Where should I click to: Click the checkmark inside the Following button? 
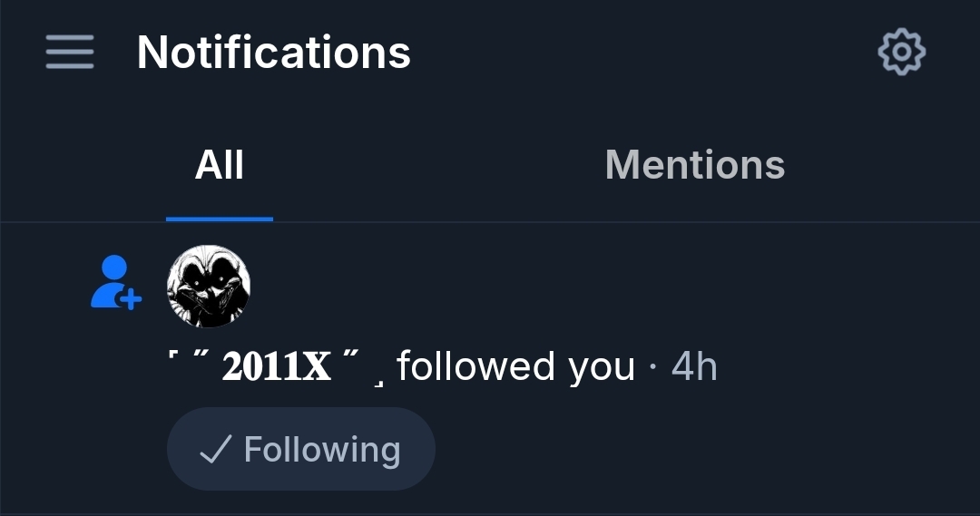pos(216,449)
